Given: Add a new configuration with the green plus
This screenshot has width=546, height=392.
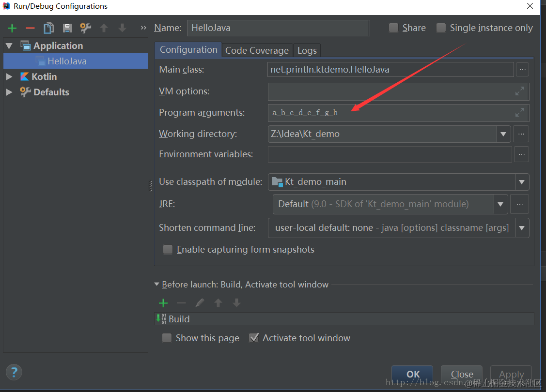Looking at the screenshot, I should coord(12,28).
